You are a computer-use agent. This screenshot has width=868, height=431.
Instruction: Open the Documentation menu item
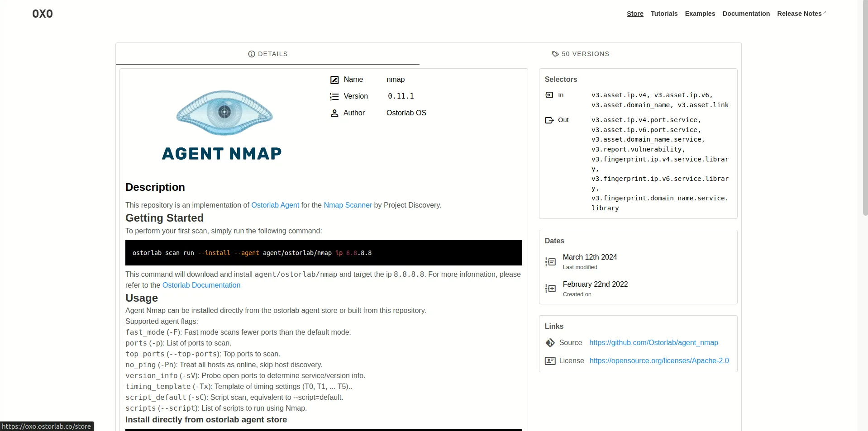745,14
